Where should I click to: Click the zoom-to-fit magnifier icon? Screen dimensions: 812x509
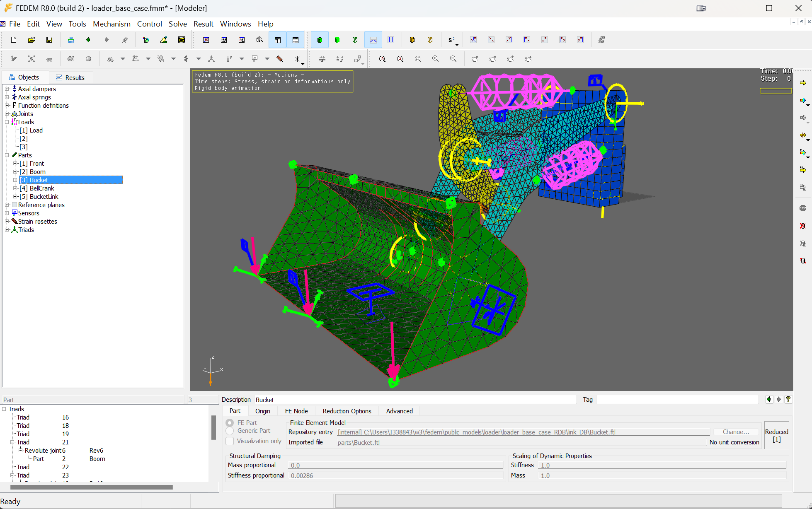[382, 59]
